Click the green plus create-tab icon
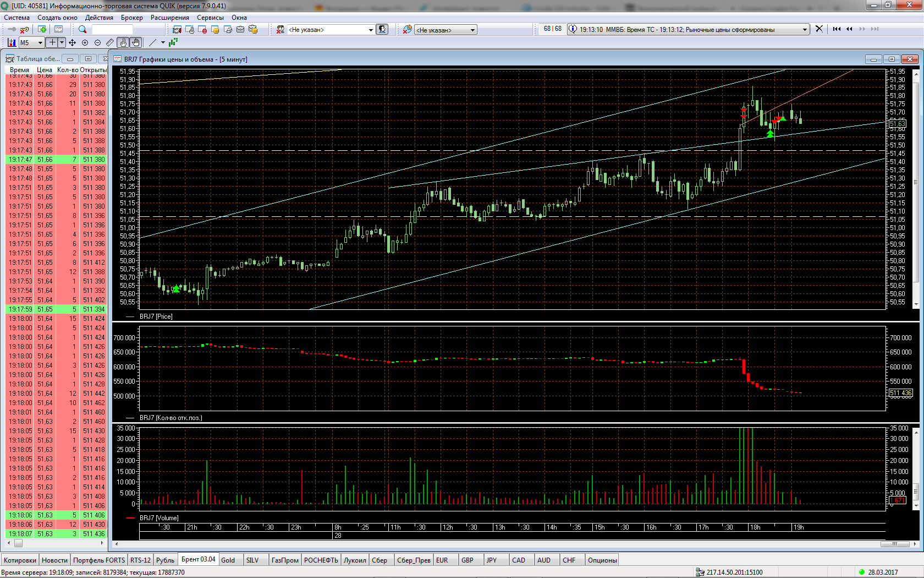924x578 pixels. click(x=42, y=29)
